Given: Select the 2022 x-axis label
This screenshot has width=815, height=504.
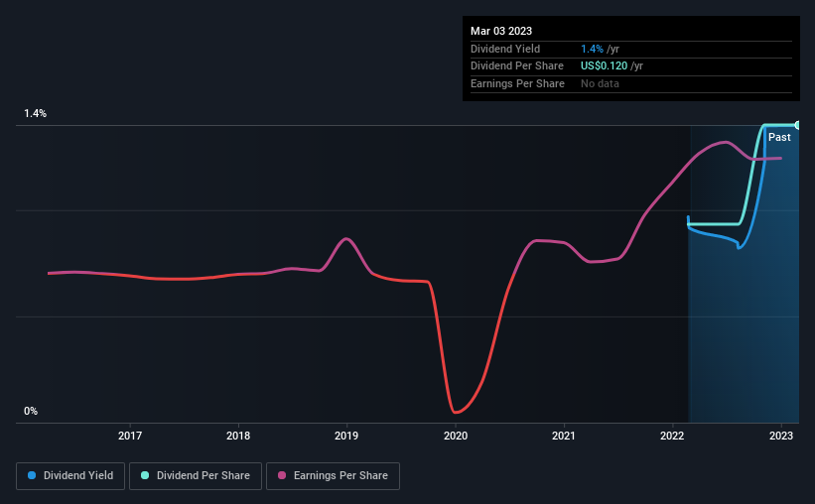Looking at the screenshot, I should click(x=672, y=436).
